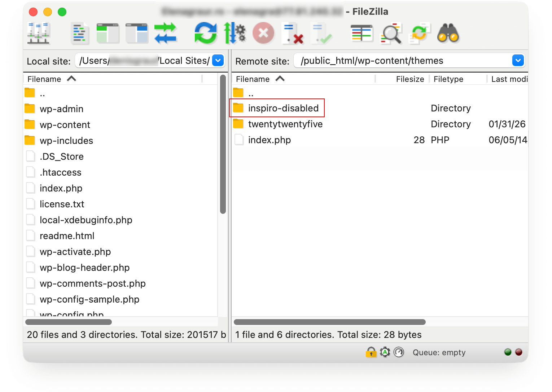Toggle synchronized browsing icon

[420, 34]
